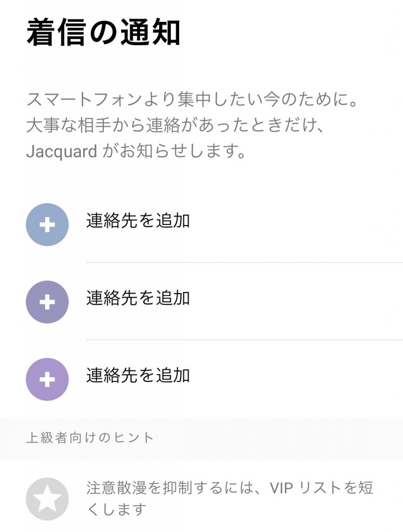
Task: Tap the 上級者向けのヒント section header
Action: point(90,438)
